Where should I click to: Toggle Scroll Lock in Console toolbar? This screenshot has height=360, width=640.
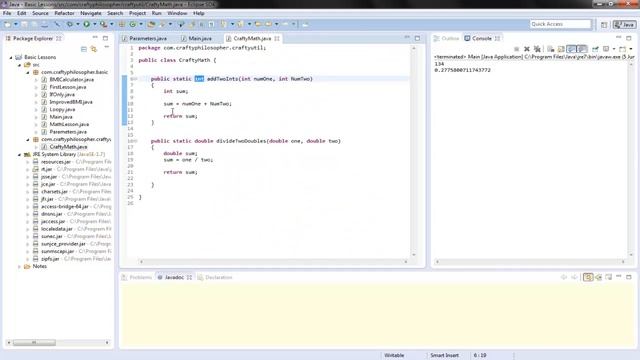pyautogui.click(x=561, y=49)
